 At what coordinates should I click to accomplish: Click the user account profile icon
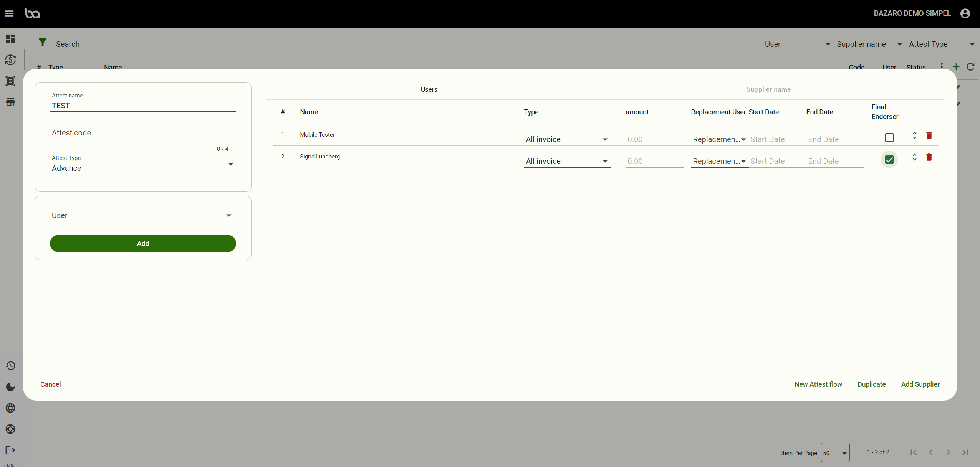(x=965, y=13)
